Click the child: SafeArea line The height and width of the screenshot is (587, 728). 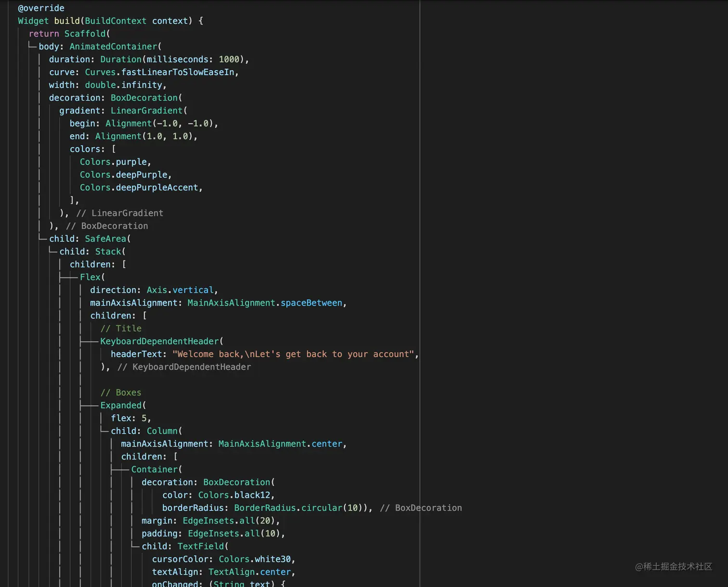(90, 239)
